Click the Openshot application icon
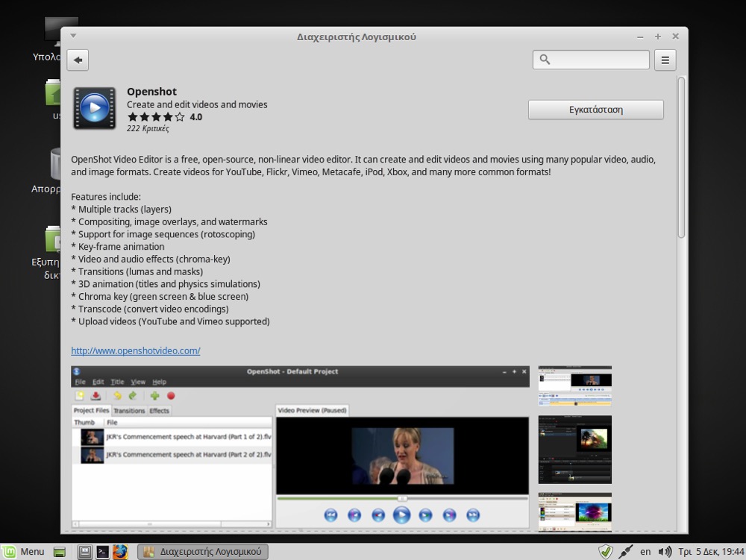The height and width of the screenshot is (560, 746). click(x=94, y=108)
